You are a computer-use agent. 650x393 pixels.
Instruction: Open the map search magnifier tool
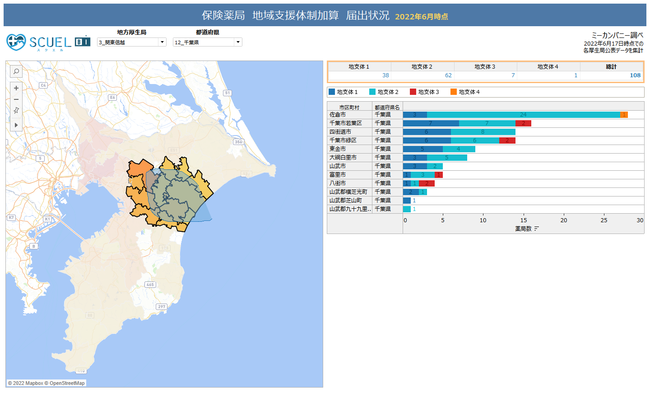tap(16, 71)
